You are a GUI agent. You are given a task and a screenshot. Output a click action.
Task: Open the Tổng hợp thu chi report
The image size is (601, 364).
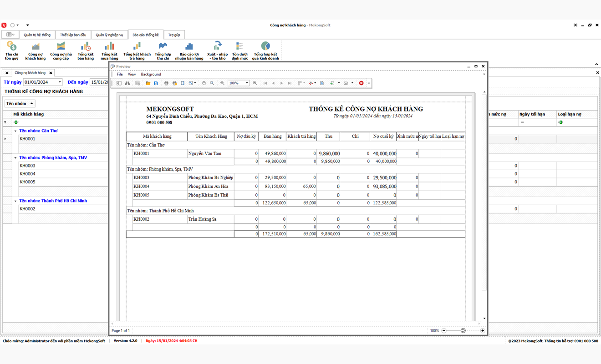pyautogui.click(x=163, y=51)
